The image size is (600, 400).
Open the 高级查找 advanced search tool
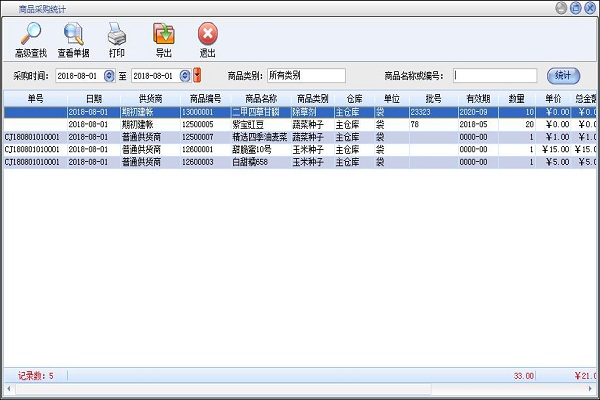pyautogui.click(x=30, y=40)
